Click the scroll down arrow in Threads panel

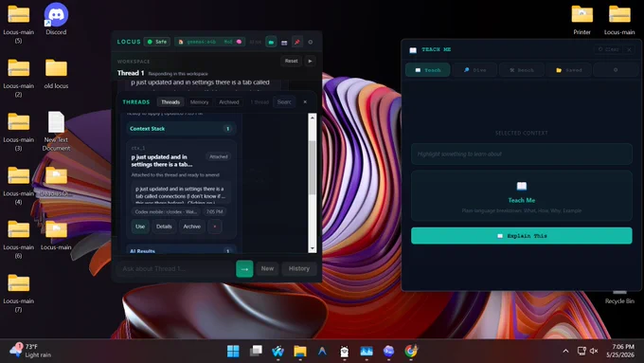pos(313,248)
